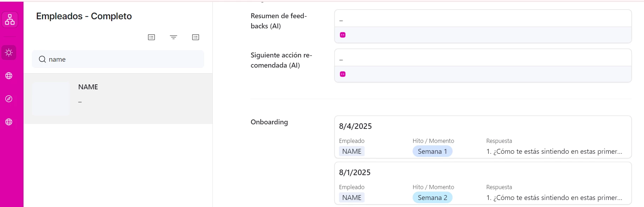Image resolution: width=644 pixels, height=207 pixels.
Task: Open the 8/1/2025 onboarding entry
Action: pos(483,183)
